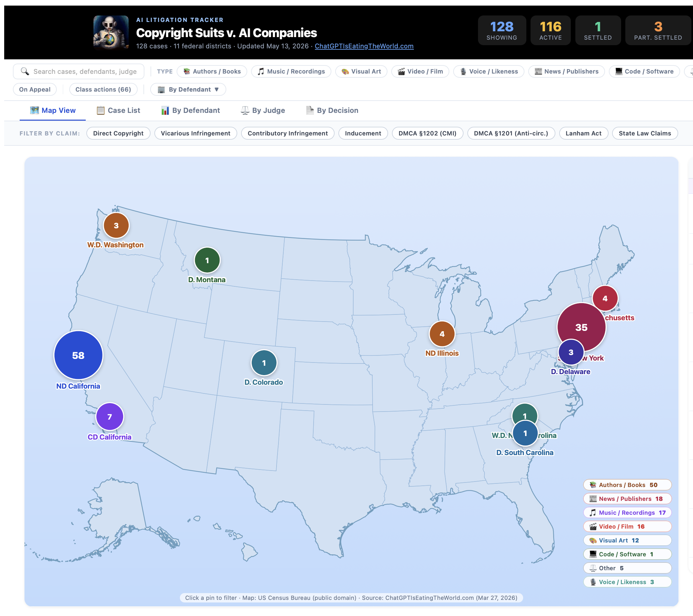Screen dimensions: 693x616
Task: Filter by DMCA §1201 (Anti-circ.) claim
Action: tap(511, 133)
